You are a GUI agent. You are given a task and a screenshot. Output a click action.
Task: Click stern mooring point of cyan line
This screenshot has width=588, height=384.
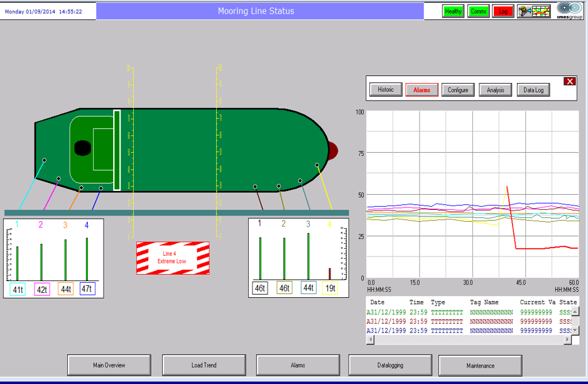44,160
